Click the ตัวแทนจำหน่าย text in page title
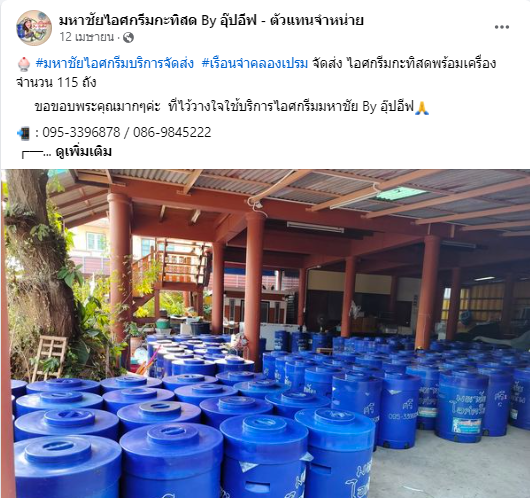This screenshot has width=530, height=498. pos(317,21)
